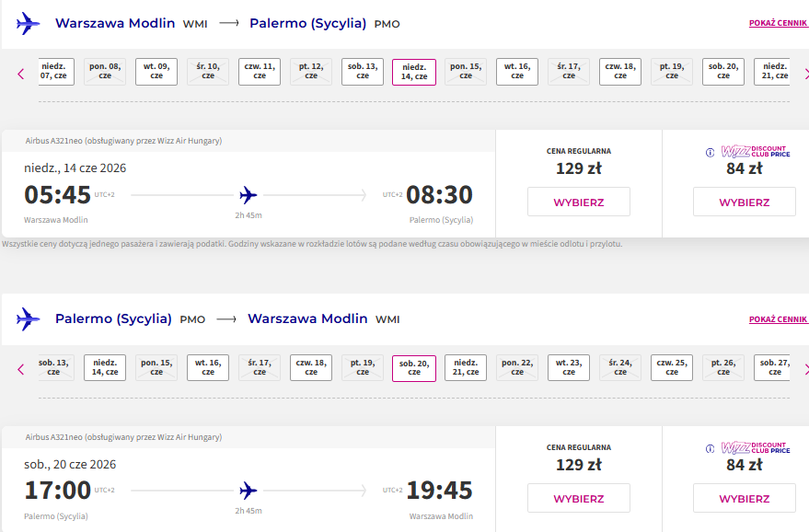
Task: Click airplane icon beside Palermo return header
Action: (28, 318)
